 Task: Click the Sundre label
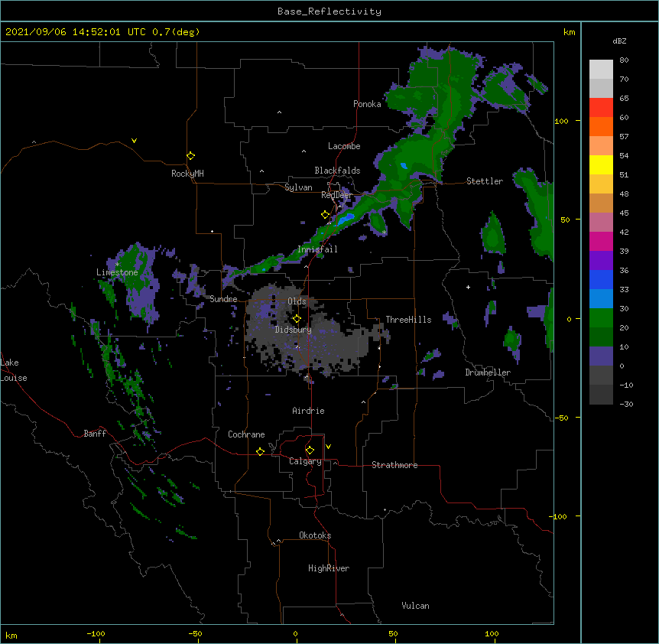[x=223, y=299]
